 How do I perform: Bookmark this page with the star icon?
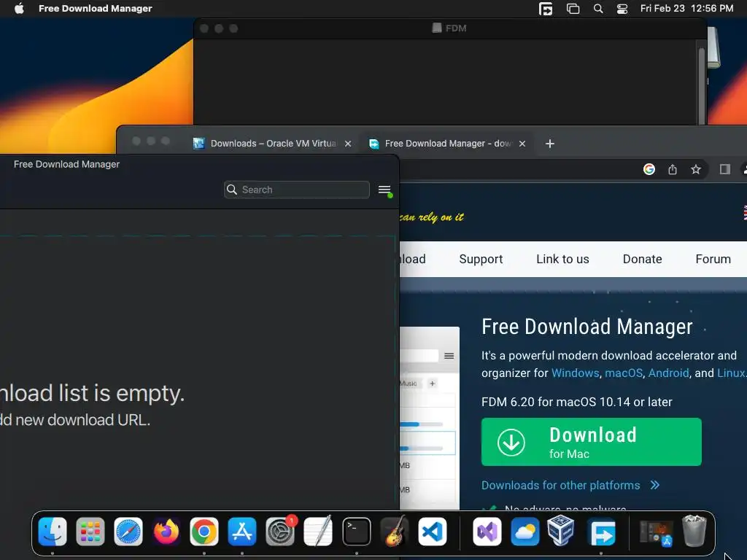point(695,169)
